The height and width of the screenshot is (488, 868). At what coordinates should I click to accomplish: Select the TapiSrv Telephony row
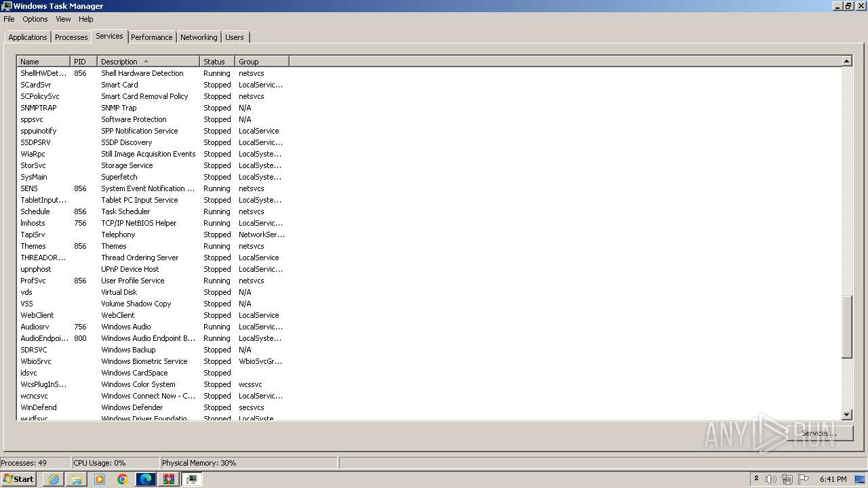tap(153, 235)
